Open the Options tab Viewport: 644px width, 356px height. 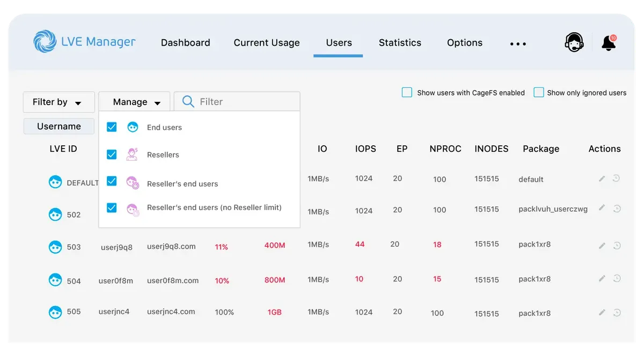click(x=465, y=43)
